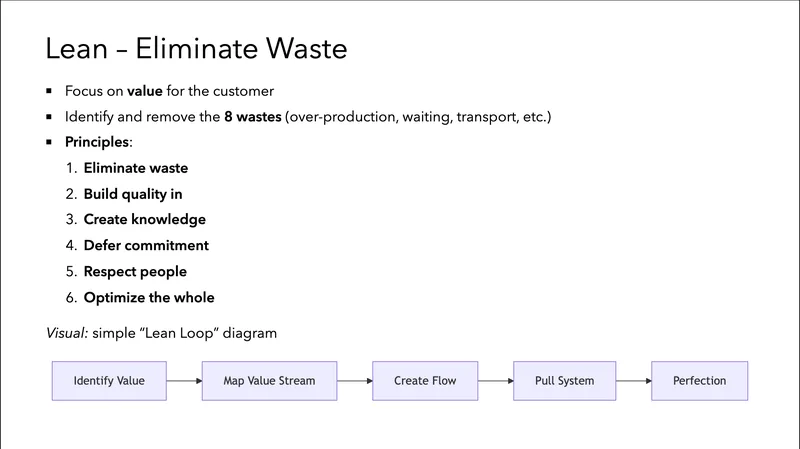Click the "Lean – Eliminate Waste" slide title
The image size is (800, 449).
pyautogui.click(x=197, y=48)
